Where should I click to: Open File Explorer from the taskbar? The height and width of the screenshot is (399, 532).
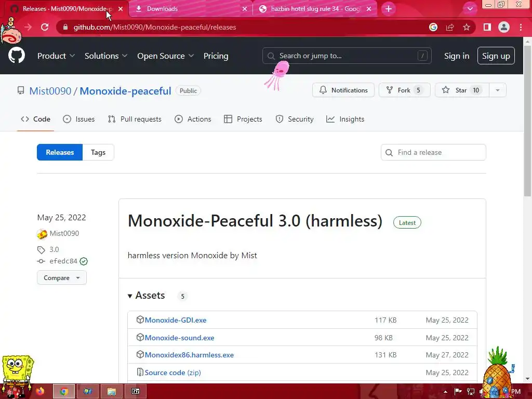112,391
